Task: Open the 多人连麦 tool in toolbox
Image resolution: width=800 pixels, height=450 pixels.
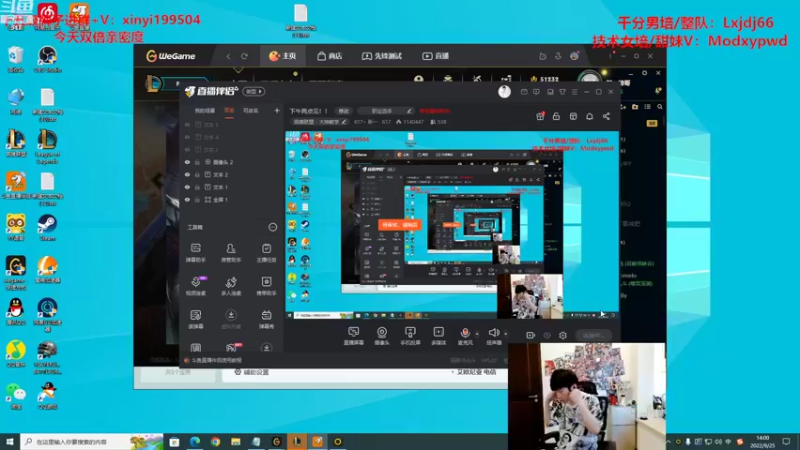Action: 231,286
